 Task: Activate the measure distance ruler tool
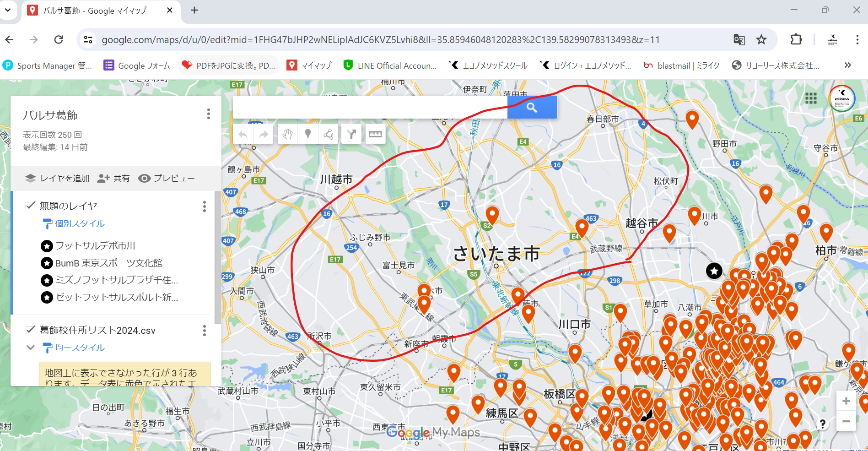375,134
